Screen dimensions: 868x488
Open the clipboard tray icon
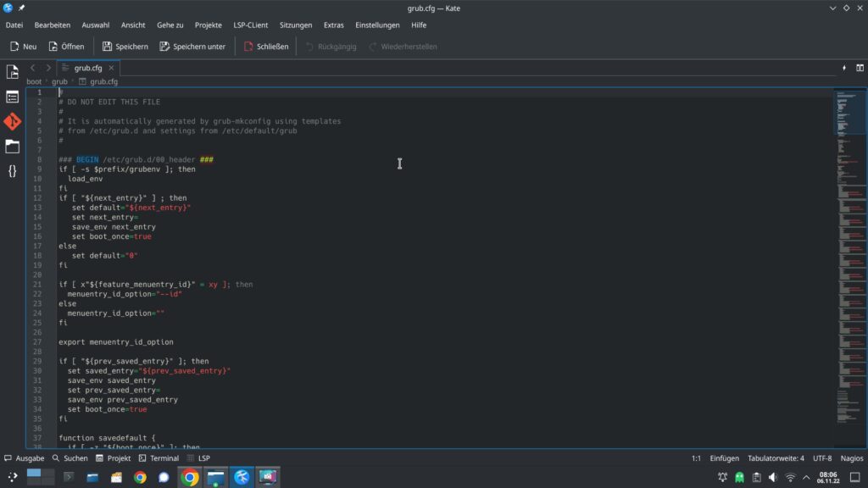tap(757, 477)
